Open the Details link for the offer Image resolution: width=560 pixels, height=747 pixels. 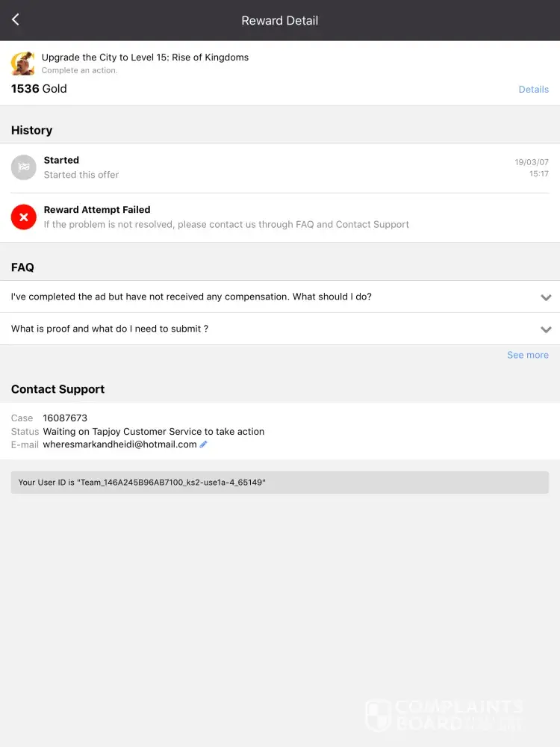[x=533, y=90]
